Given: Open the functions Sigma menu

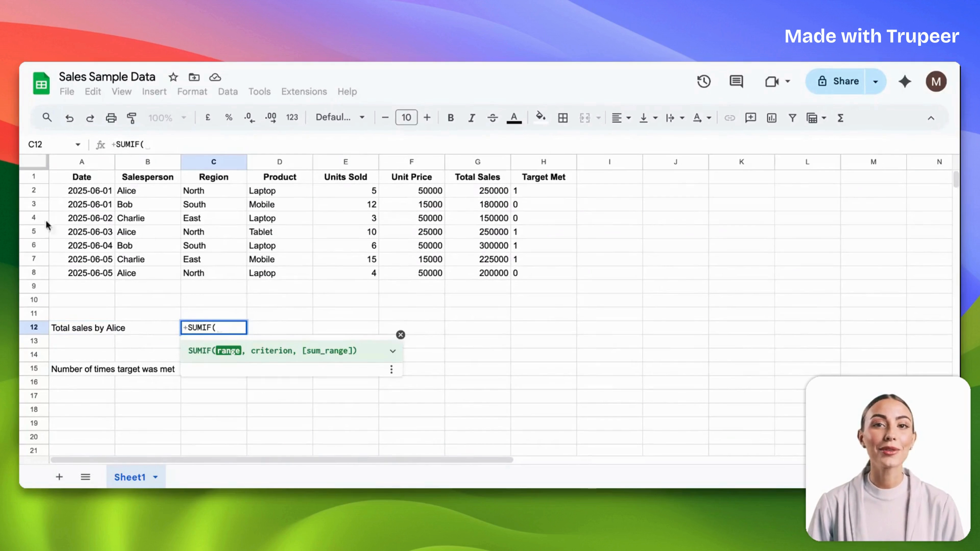Looking at the screenshot, I should (840, 118).
